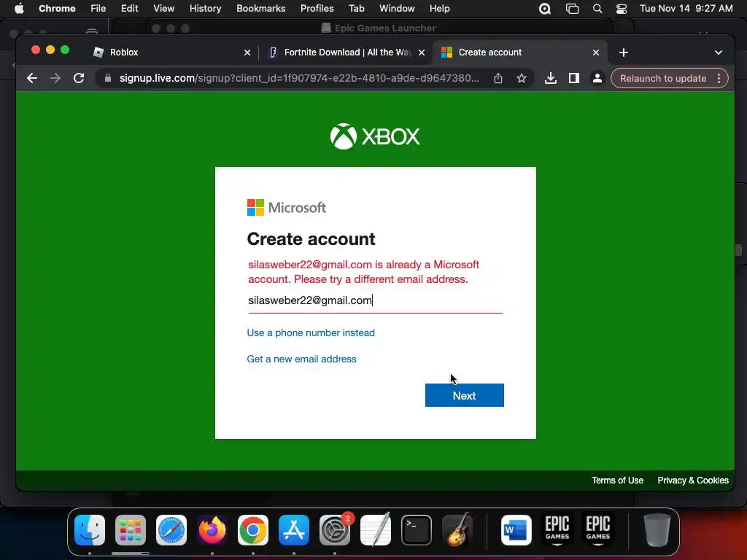Toggle Chrome side panel
Screen dimensions: 747x560
tap(574, 78)
